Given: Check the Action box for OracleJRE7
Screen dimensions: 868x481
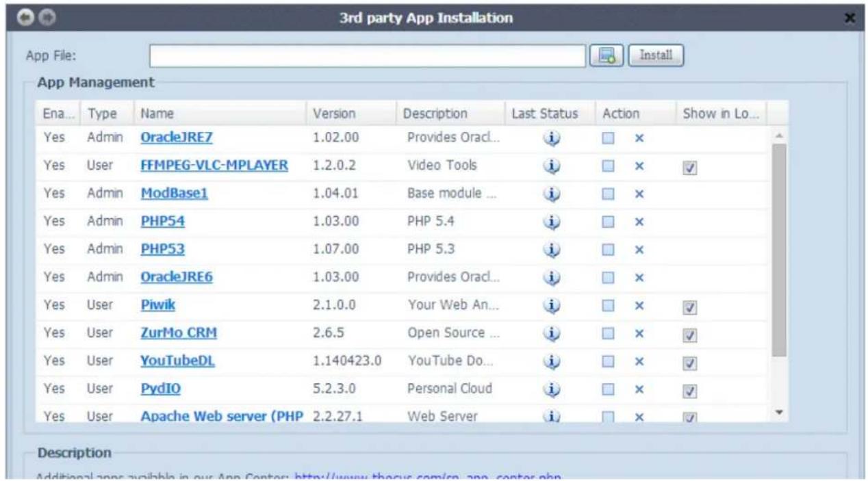Looking at the screenshot, I should point(608,139).
